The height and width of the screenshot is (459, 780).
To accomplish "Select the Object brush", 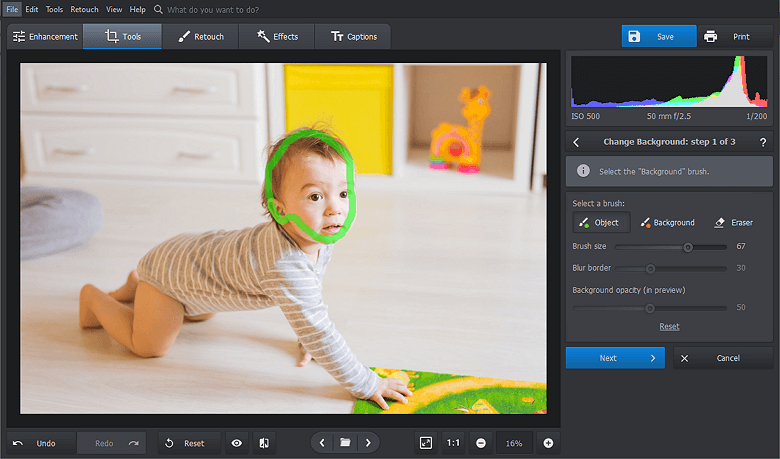I will click(x=600, y=222).
